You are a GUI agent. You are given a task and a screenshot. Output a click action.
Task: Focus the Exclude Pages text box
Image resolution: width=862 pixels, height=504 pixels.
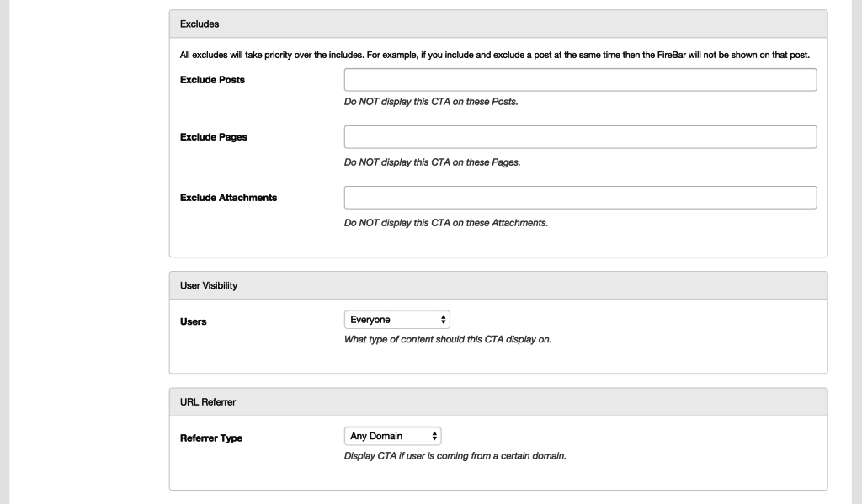580,137
